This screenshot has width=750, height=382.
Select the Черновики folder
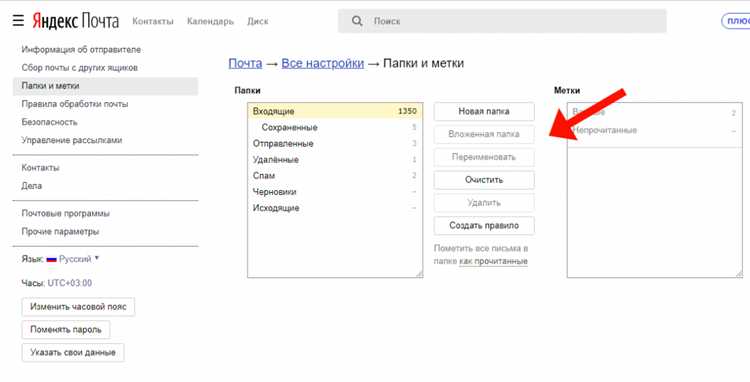point(335,192)
